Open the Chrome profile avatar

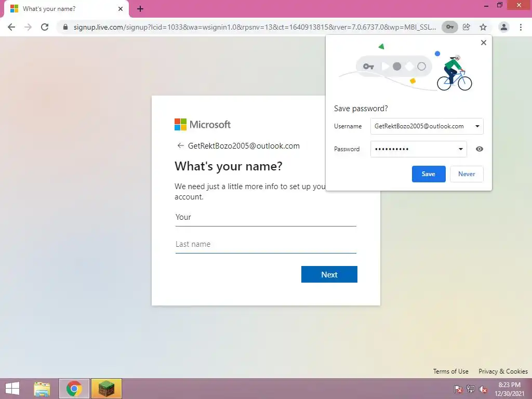click(504, 27)
